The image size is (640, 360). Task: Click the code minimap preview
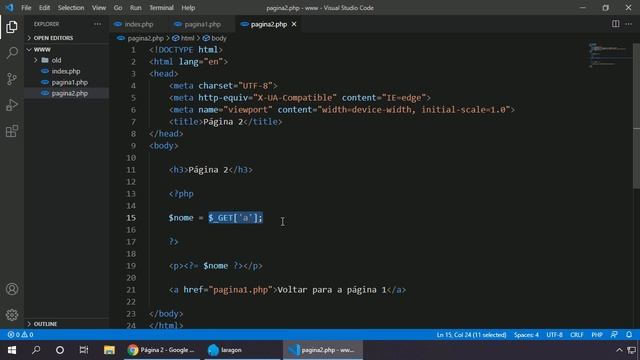[609, 55]
